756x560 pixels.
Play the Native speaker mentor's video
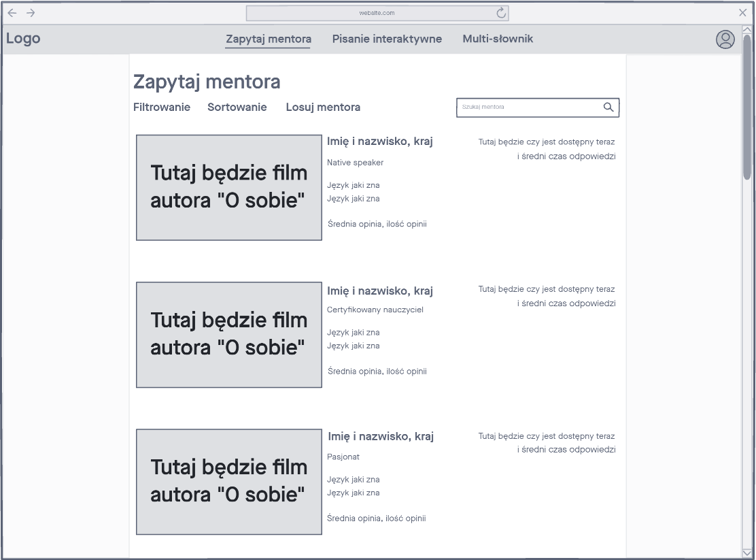pyautogui.click(x=229, y=187)
